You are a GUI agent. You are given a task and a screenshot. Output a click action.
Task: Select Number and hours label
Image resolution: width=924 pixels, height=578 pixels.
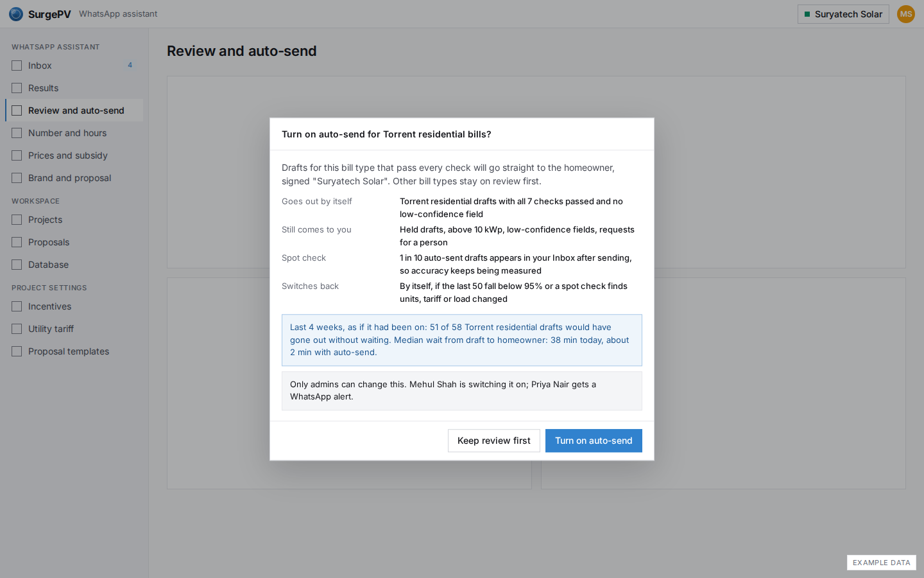point(67,133)
